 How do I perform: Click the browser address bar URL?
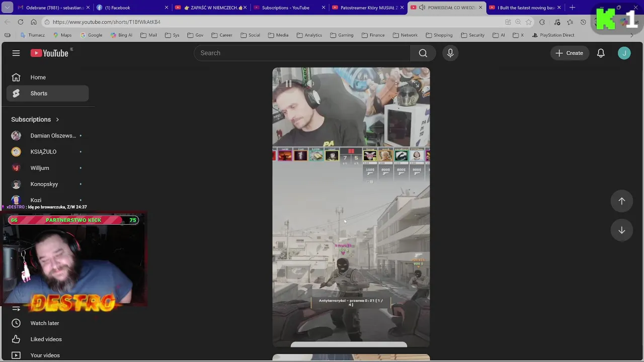pyautogui.click(x=106, y=22)
